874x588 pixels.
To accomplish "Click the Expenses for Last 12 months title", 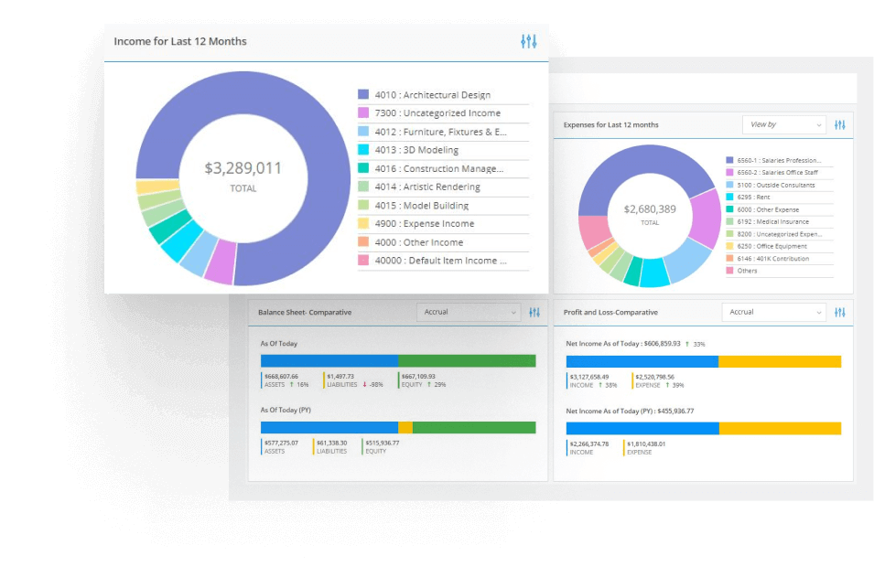I will pos(610,124).
